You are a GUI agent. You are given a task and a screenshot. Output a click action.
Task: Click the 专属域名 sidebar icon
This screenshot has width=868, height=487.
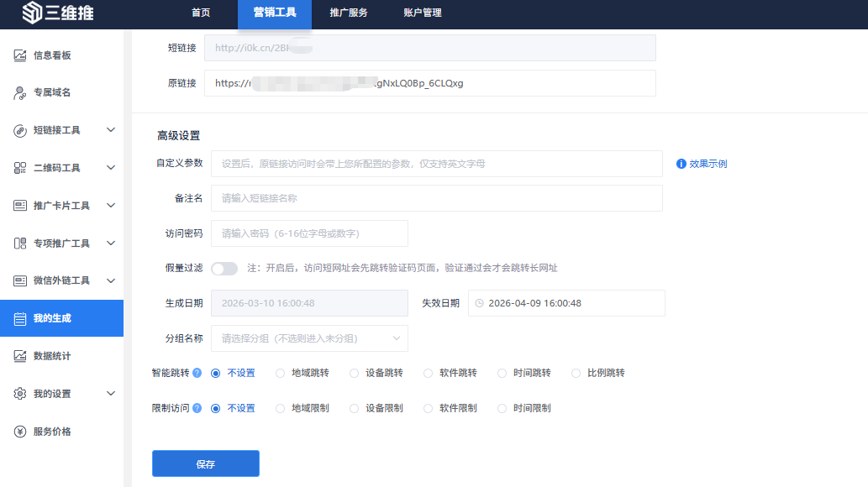[20, 92]
